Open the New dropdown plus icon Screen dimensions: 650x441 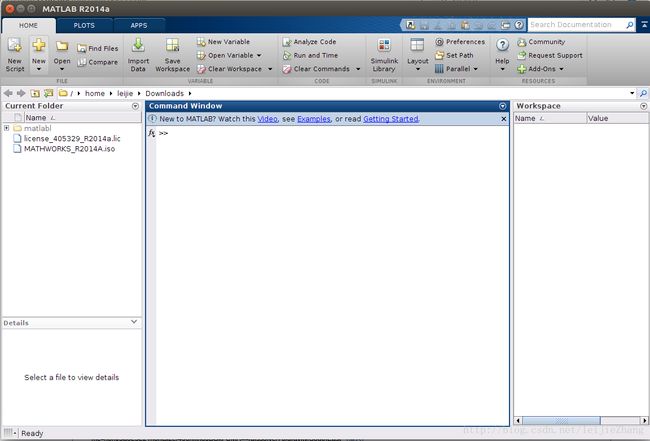click(39, 45)
